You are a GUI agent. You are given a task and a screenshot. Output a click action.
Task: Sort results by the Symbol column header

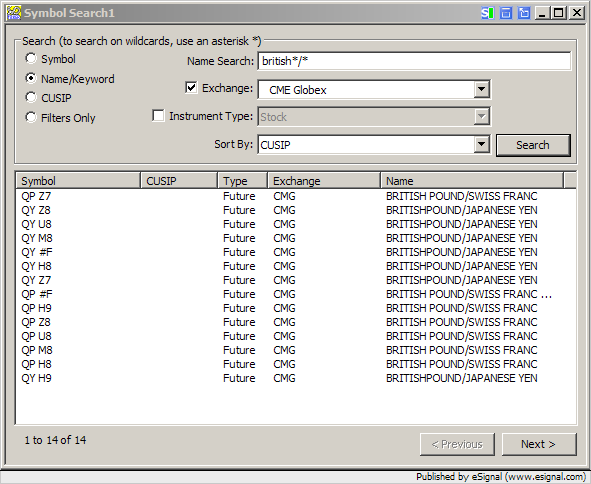(78, 181)
